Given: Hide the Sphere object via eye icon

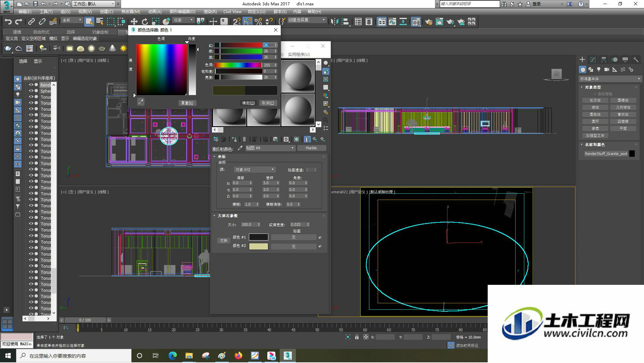Looking at the screenshot, I should [x=31, y=91].
